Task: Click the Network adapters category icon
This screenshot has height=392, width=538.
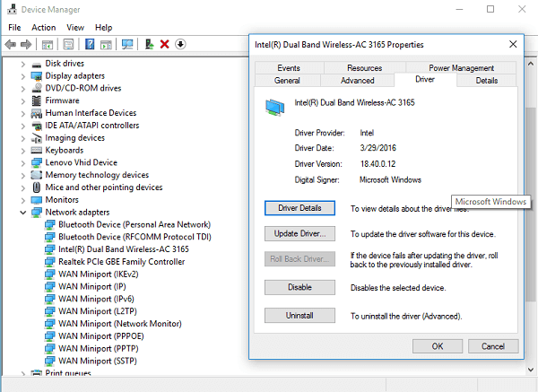Action: pyautogui.click(x=37, y=213)
